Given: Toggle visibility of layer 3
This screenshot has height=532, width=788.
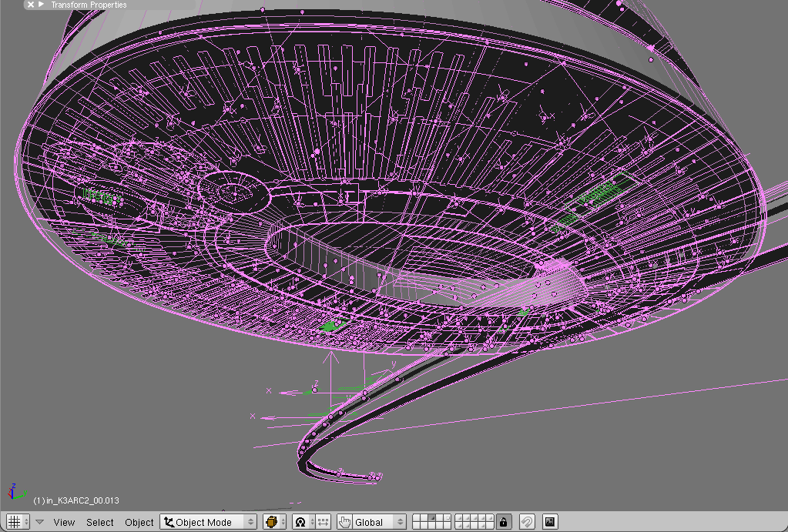Looking at the screenshot, I should coord(431,518).
